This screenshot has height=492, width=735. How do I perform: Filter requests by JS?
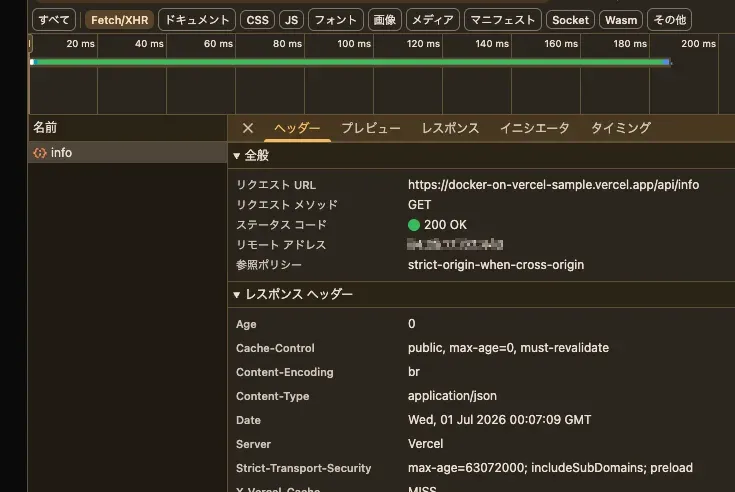(x=292, y=20)
